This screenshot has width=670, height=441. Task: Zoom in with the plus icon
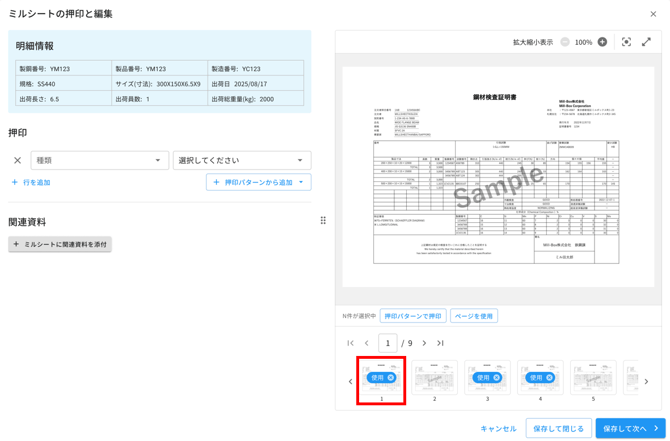(602, 42)
